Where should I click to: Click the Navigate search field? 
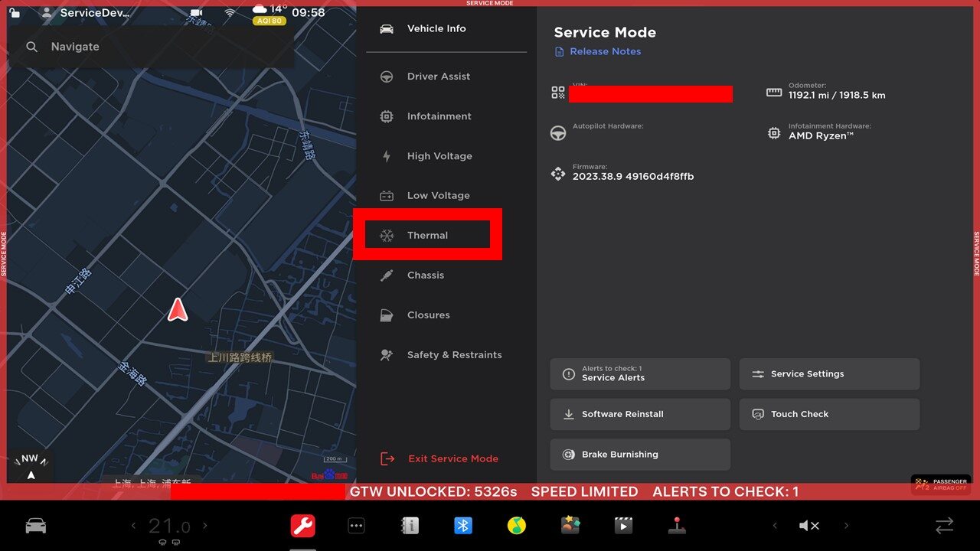point(153,47)
